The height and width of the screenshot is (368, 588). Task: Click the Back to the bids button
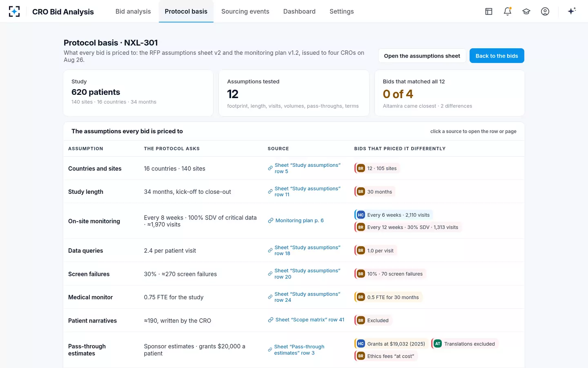[497, 56]
